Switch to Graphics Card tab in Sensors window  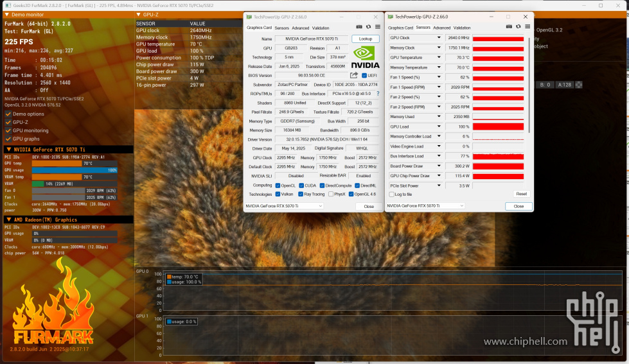coord(400,28)
